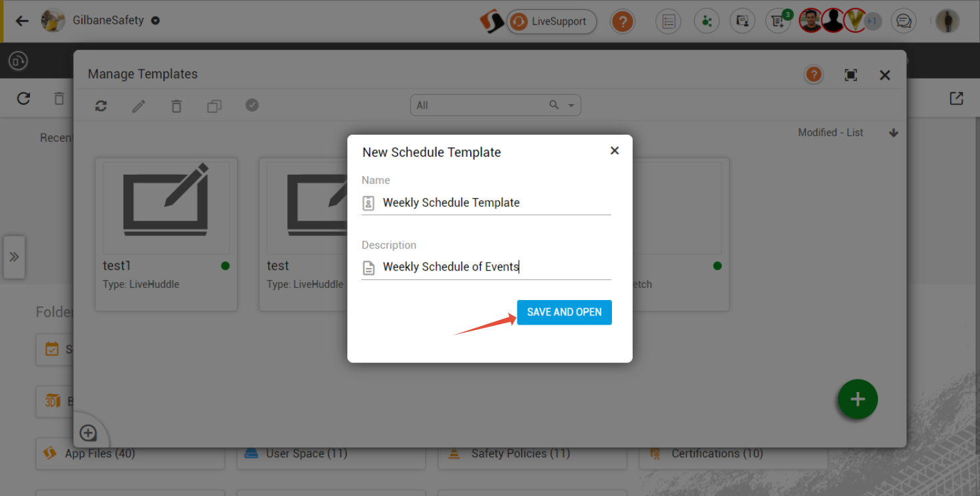Select the edit pencil tool for templates

(139, 105)
